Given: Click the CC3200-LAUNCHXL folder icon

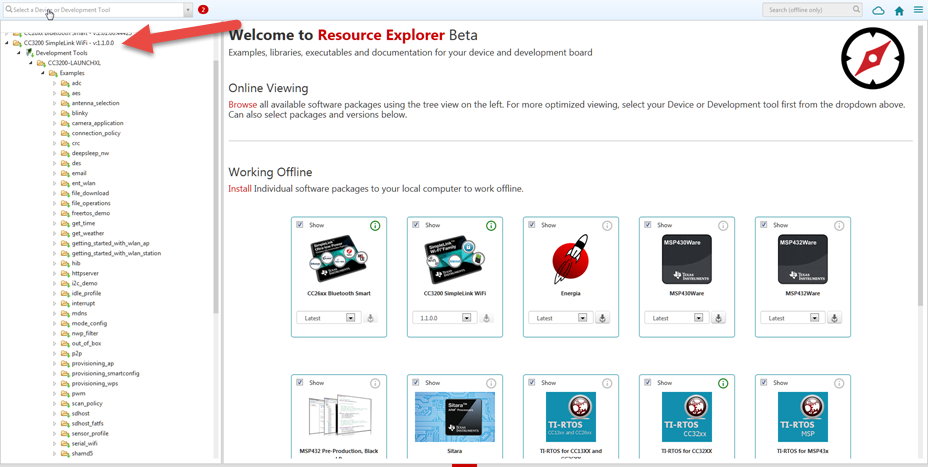Looking at the screenshot, I should pyautogui.click(x=41, y=63).
